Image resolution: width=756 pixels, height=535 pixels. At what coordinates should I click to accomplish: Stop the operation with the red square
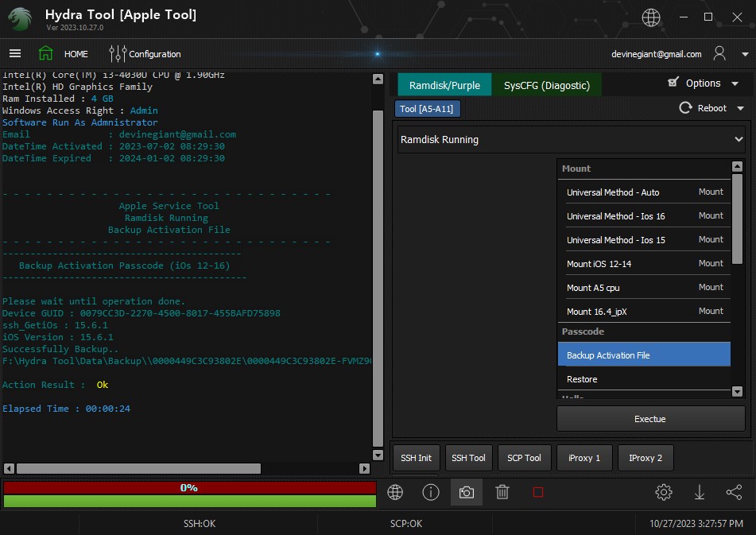[x=538, y=492]
